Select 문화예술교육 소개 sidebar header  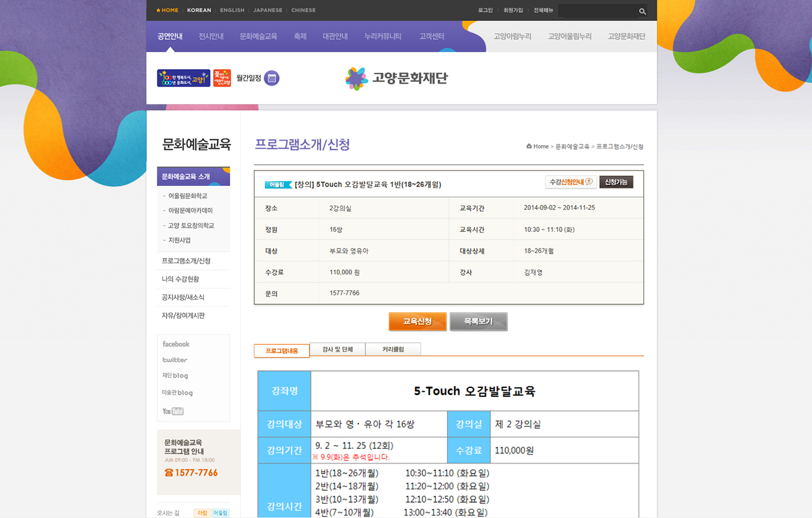coord(193,176)
